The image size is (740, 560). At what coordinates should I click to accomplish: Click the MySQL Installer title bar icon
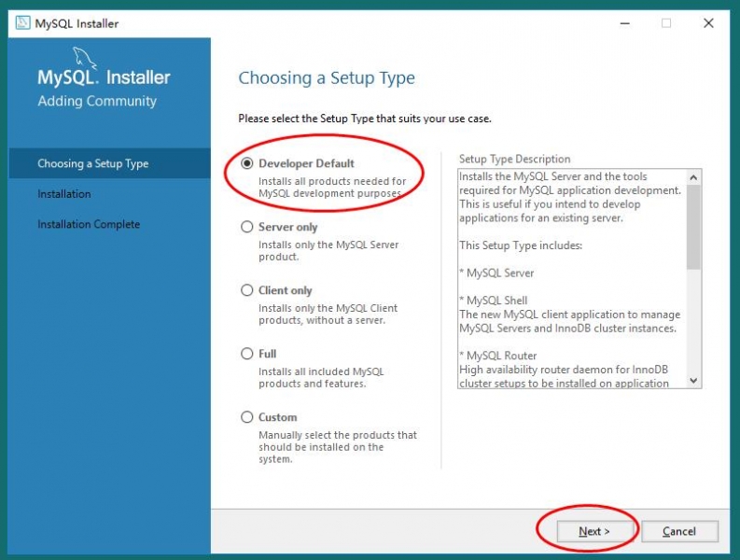click(22, 23)
